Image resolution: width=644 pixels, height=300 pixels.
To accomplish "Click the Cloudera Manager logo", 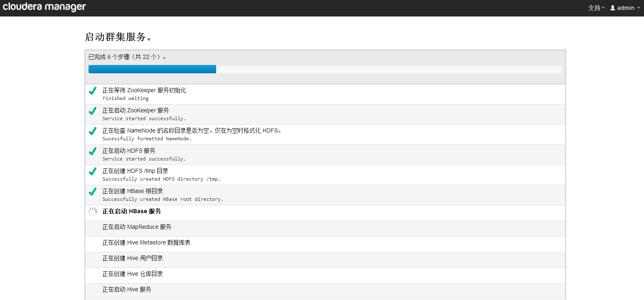I will [x=44, y=7].
